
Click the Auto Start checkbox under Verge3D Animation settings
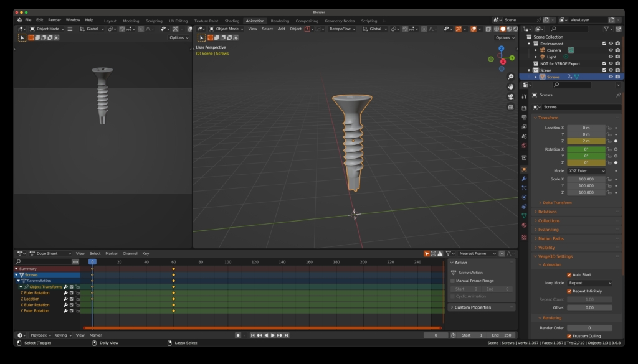coord(569,274)
